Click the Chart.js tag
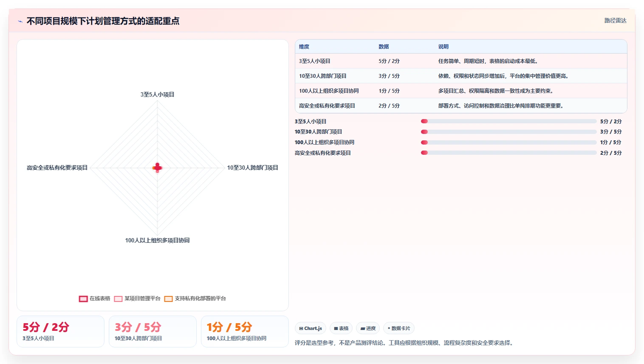Image resolution: width=644 pixels, height=364 pixels. coord(311,328)
